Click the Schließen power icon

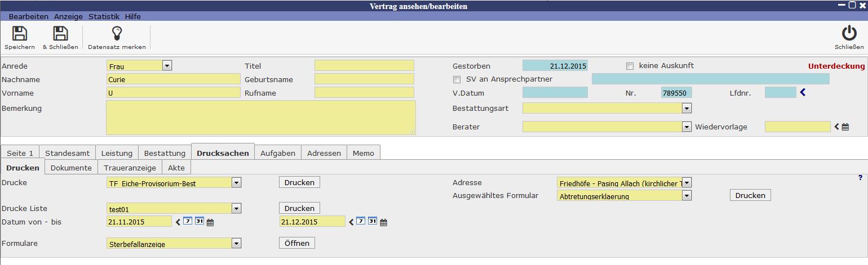[x=848, y=34]
